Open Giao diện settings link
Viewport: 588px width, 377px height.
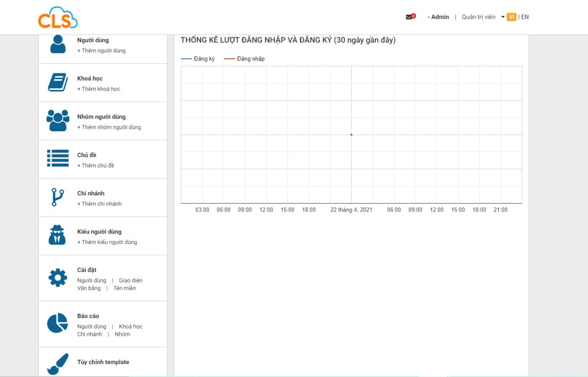(x=130, y=281)
